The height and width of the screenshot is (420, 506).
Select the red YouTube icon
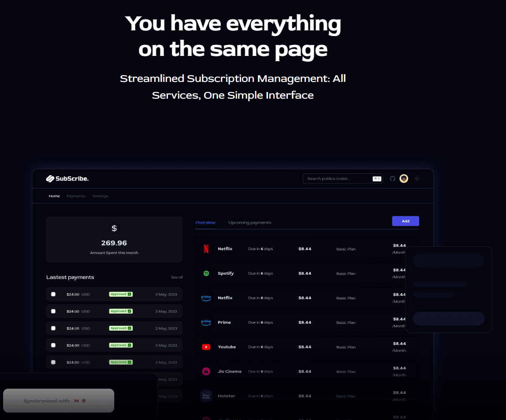(x=206, y=347)
